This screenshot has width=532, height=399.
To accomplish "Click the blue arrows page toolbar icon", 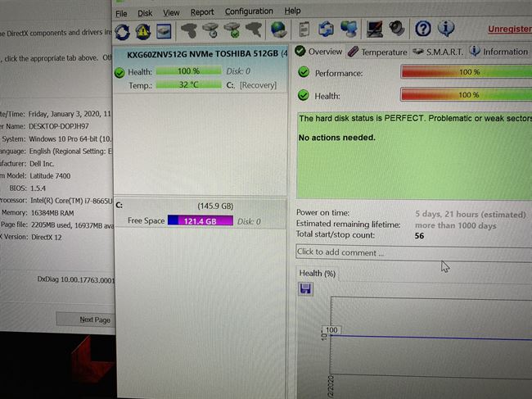I will pyautogui.click(x=326, y=29).
